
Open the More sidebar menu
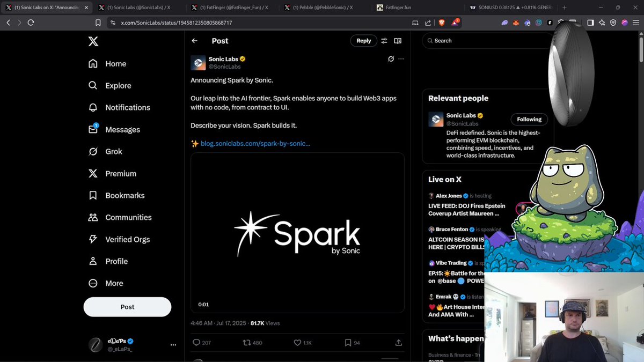106,283
